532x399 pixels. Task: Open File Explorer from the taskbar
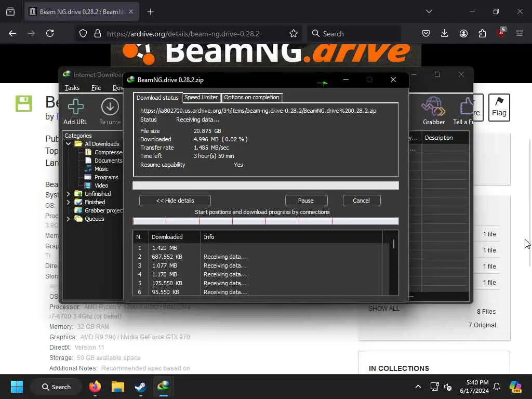point(118,387)
